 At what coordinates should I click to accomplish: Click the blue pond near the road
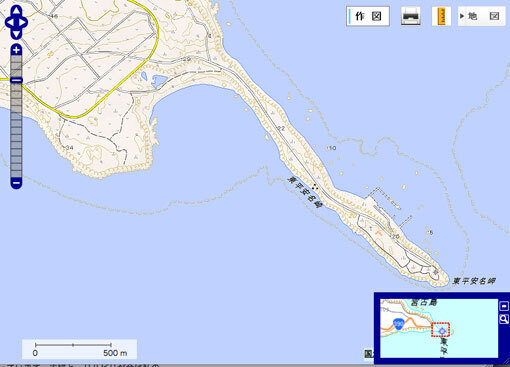tap(159, 81)
